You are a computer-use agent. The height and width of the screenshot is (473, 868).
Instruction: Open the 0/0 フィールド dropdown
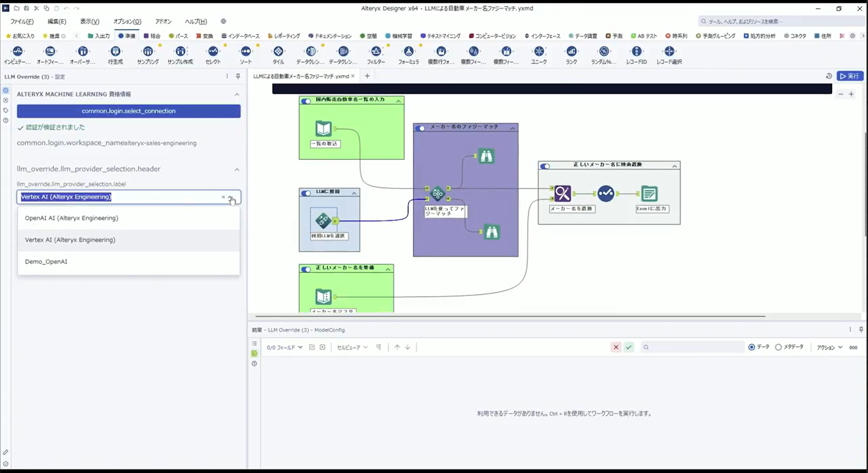pos(284,347)
